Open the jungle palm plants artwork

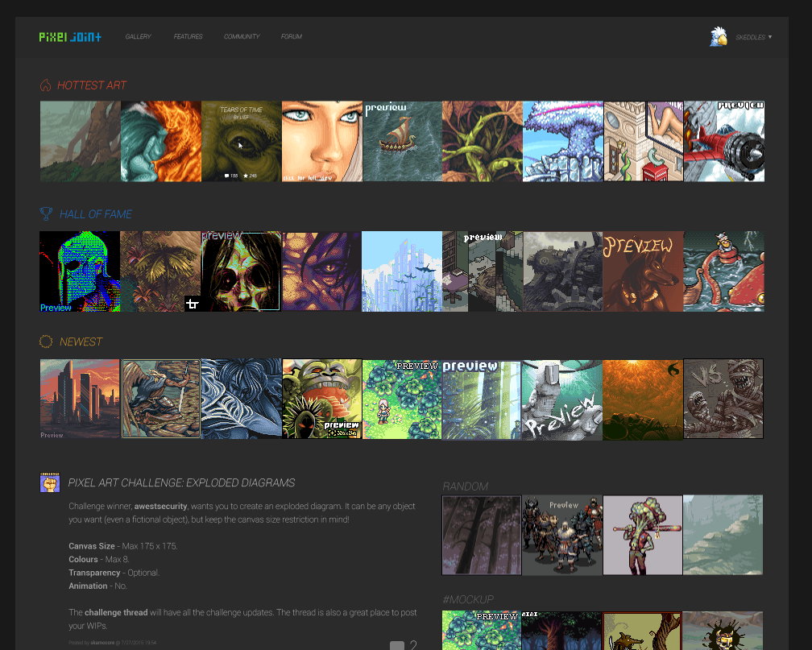coord(160,271)
